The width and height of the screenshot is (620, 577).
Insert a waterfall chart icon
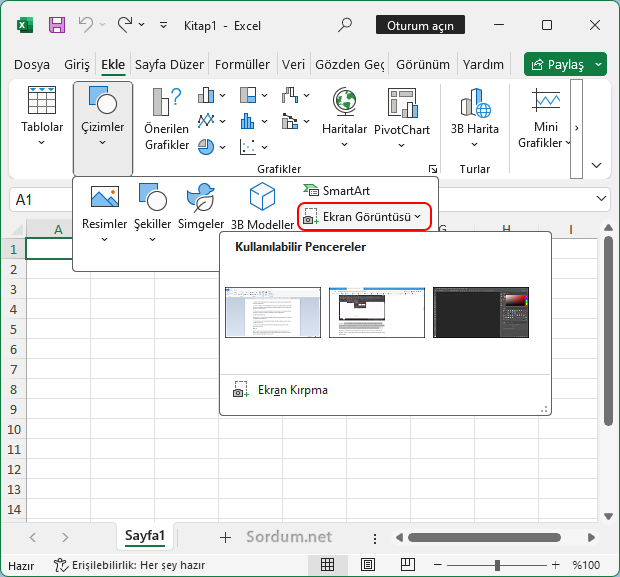tap(290, 95)
